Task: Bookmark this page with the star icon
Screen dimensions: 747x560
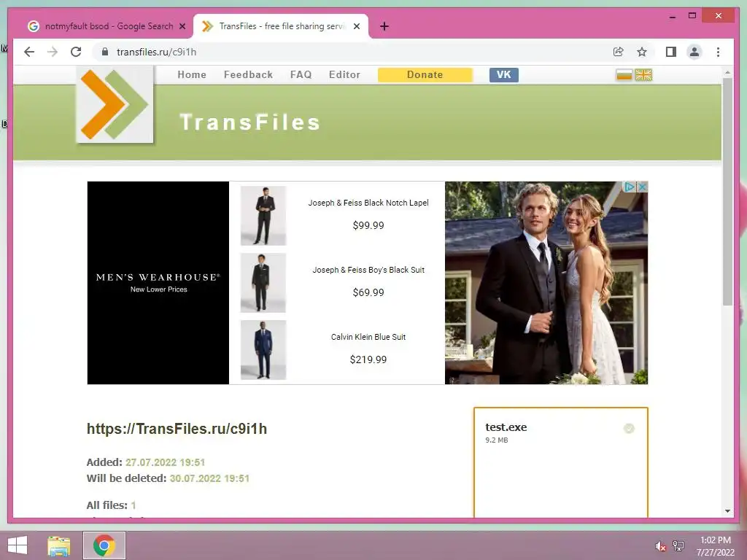Action: [x=642, y=52]
